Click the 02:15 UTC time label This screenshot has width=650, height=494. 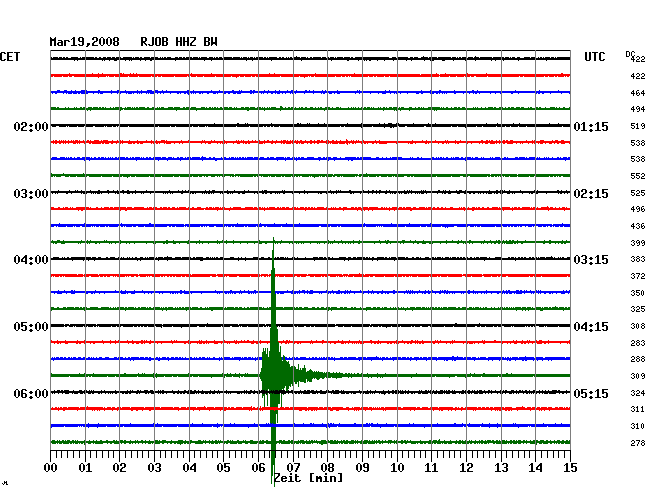[591, 194]
